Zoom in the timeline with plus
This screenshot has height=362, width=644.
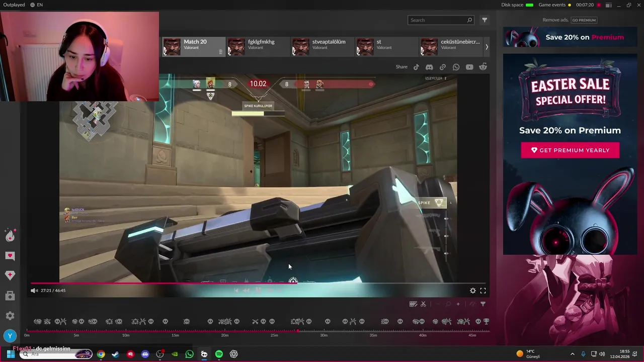458,304
